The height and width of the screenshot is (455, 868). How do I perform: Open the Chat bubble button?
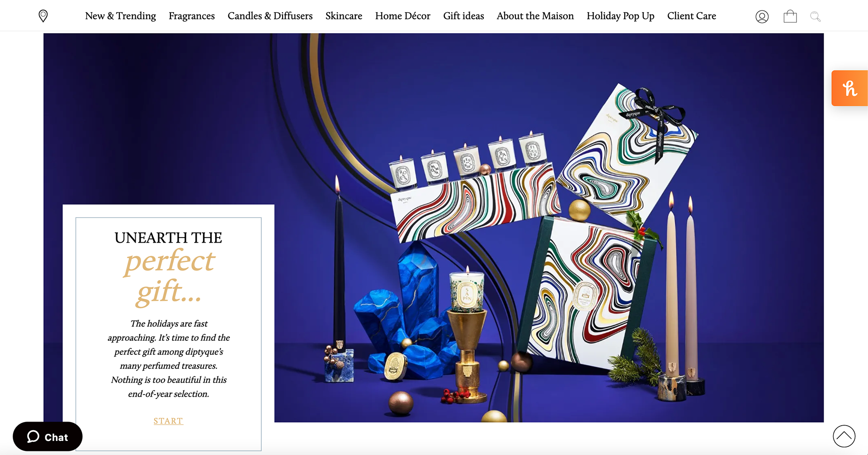point(47,436)
